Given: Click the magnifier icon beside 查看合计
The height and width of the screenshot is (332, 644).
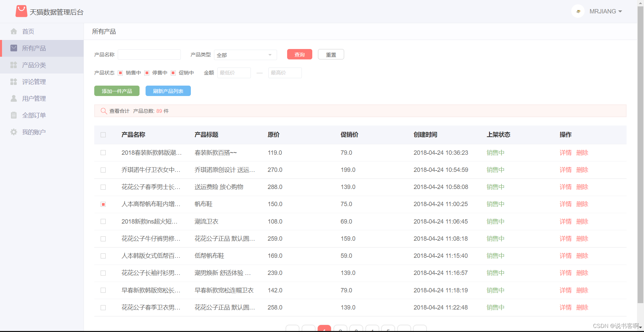Looking at the screenshot, I should (x=104, y=111).
